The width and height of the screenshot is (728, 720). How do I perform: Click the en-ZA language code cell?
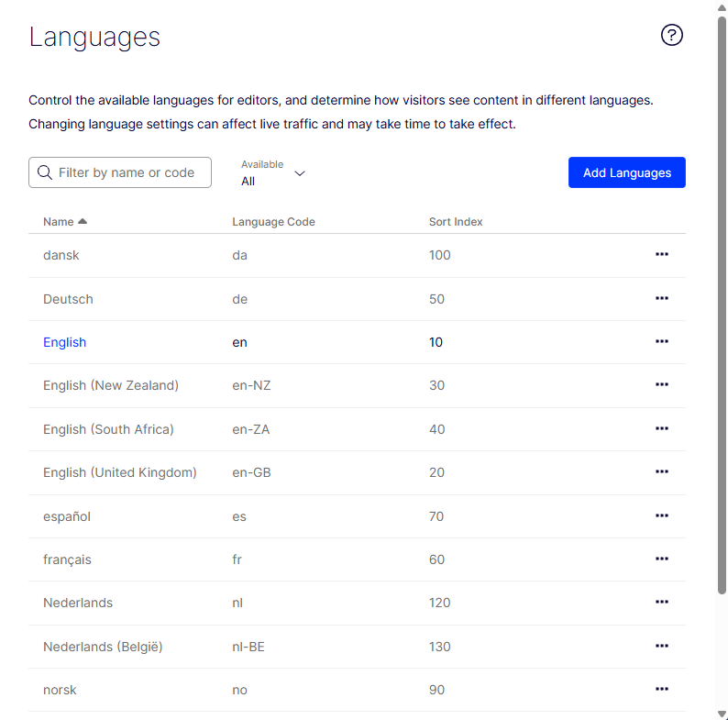pyautogui.click(x=250, y=429)
